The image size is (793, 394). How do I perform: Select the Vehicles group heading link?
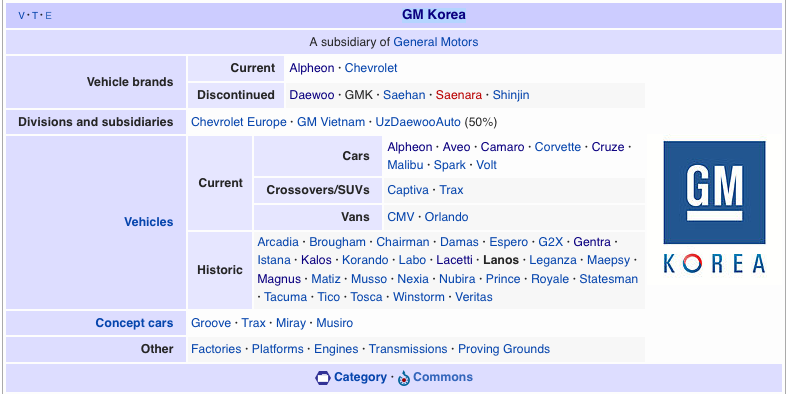click(x=149, y=222)
